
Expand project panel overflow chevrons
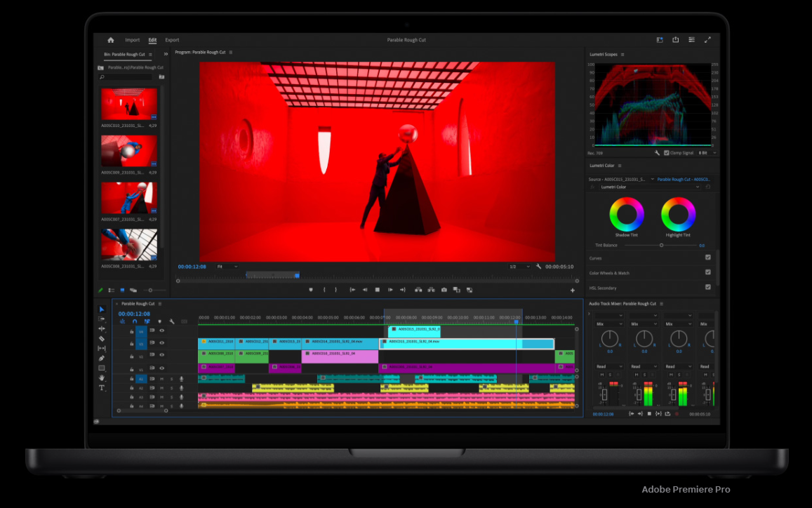[x=166, y=54]
